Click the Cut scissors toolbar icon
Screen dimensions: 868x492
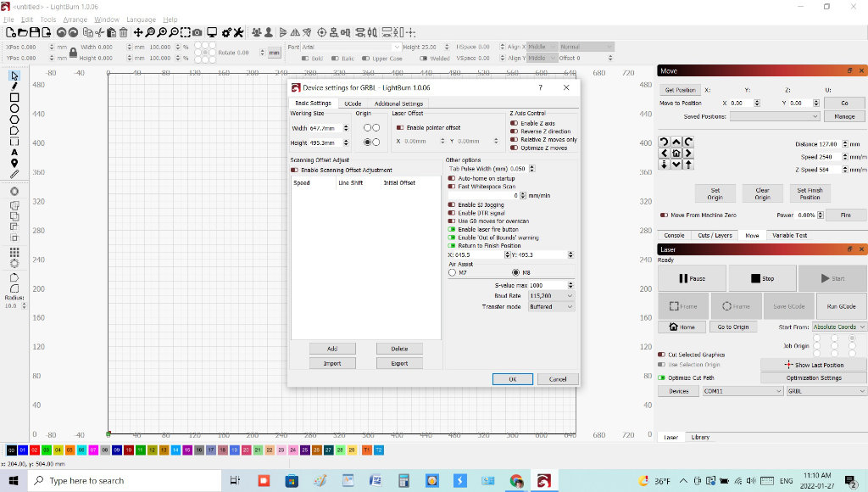pos(100,33)
